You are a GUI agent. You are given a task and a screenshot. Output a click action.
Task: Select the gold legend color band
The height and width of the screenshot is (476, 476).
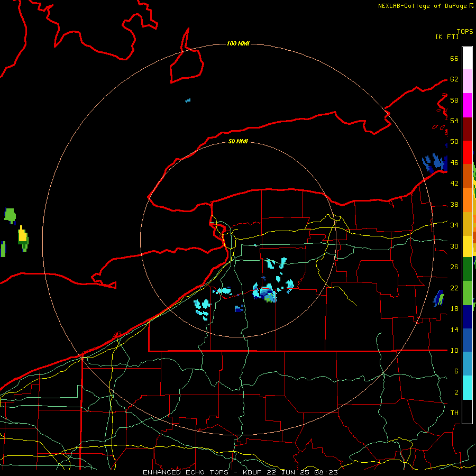[467, 224]
